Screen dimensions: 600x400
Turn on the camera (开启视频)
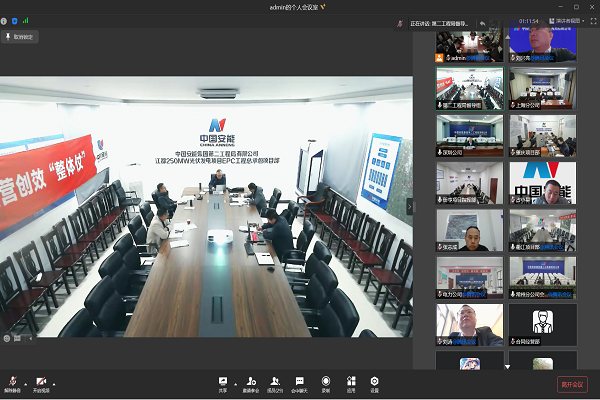coord(41,384)
